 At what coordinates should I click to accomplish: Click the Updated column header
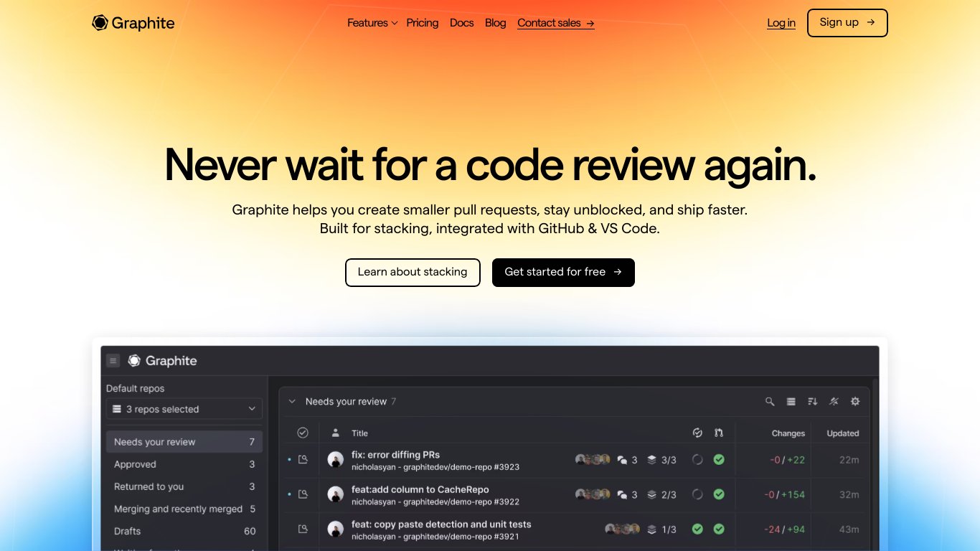(x=843, y=433)
